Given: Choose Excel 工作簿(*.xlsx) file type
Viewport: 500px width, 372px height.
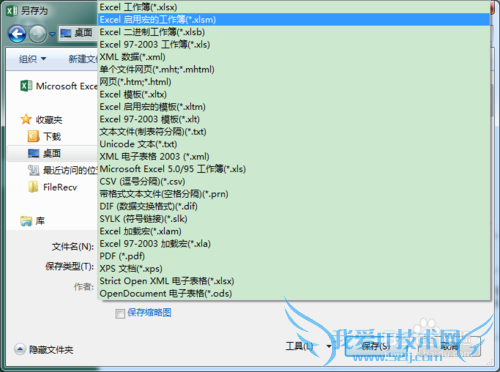Looking at the screenshot, I should pos(294,7).
